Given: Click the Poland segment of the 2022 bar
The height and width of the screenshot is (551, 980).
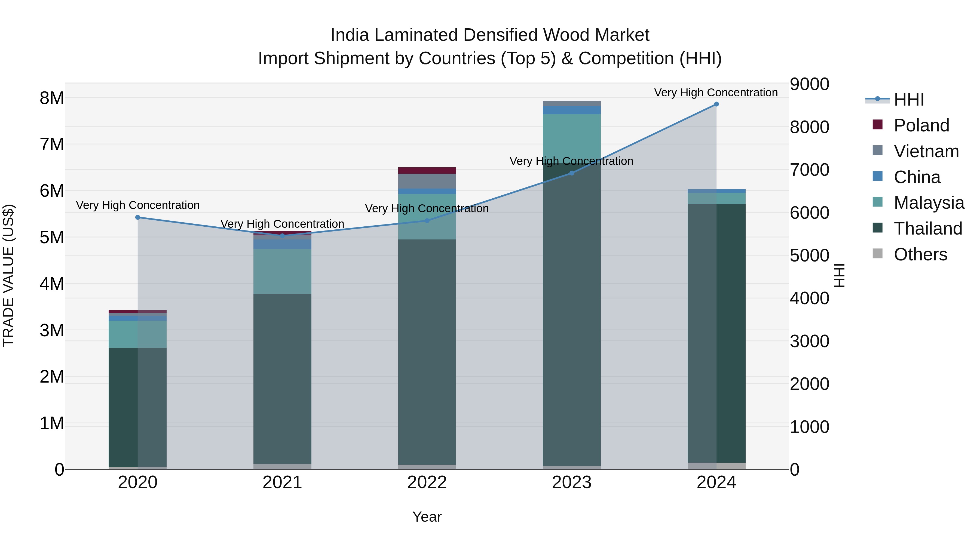Looking at the screenshot, I should [x=427, y=171].
